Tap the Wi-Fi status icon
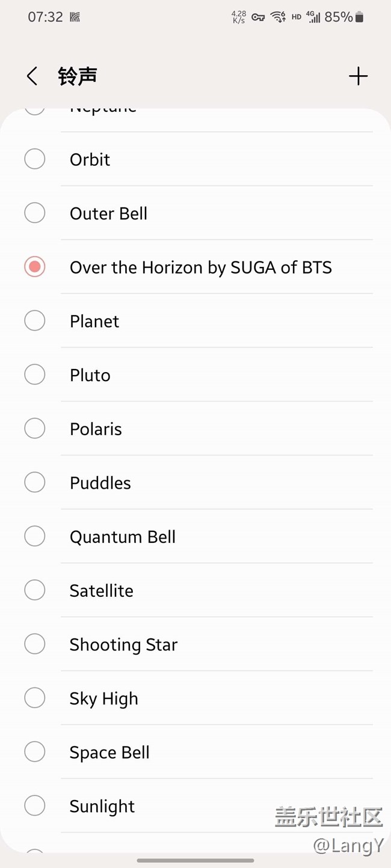The height and width of the screenshot is (868, 391). (278, 17)
